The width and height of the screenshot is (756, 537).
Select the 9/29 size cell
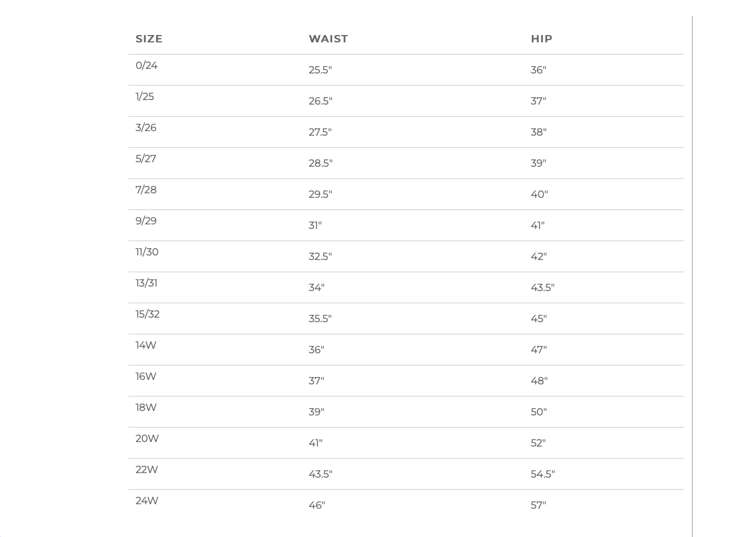146,221
